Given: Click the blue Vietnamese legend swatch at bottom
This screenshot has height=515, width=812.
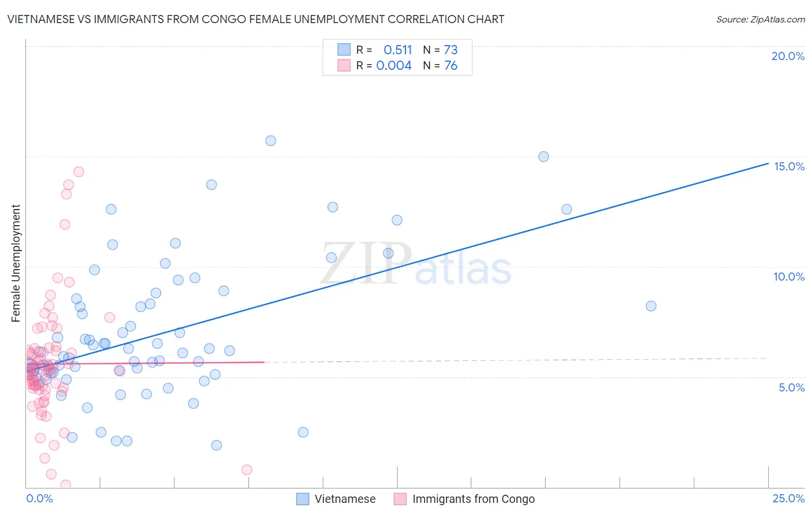Looking at the screenshot, I should click(x=303, y=499).
